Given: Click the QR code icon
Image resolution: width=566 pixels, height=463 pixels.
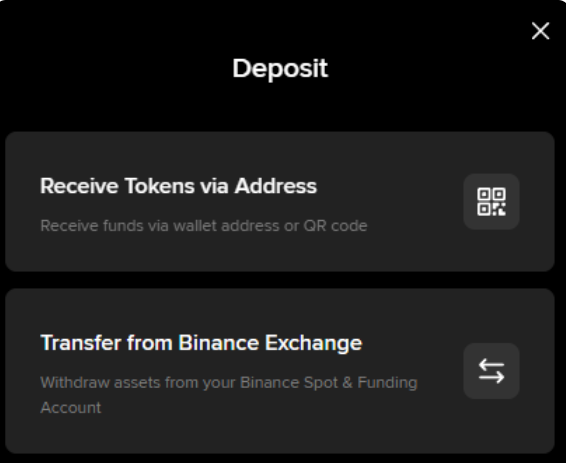Looking at the screenshot, I should [491, 202].
